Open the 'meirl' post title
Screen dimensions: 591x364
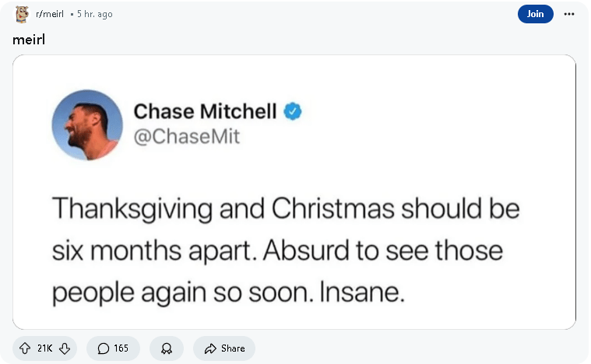pyautogui.click(x=29, y=40)
